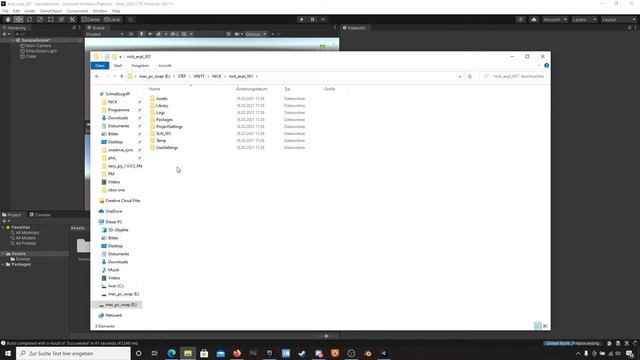The width and height of the screenshot is (640, 360).
Task: Open the Layers dropdown in Unity
Action: [x=584, y=20]
